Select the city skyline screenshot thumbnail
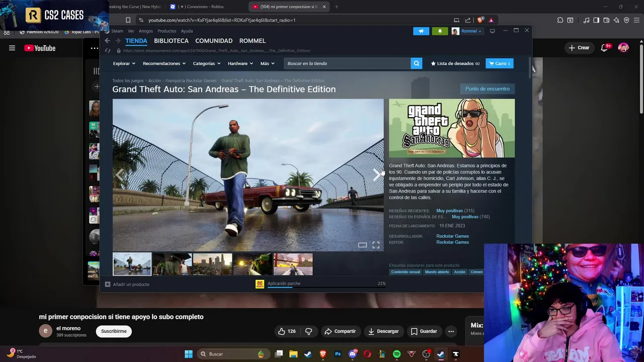The width and height of the screenshot is (644, 362). click(x=212, y=264)
